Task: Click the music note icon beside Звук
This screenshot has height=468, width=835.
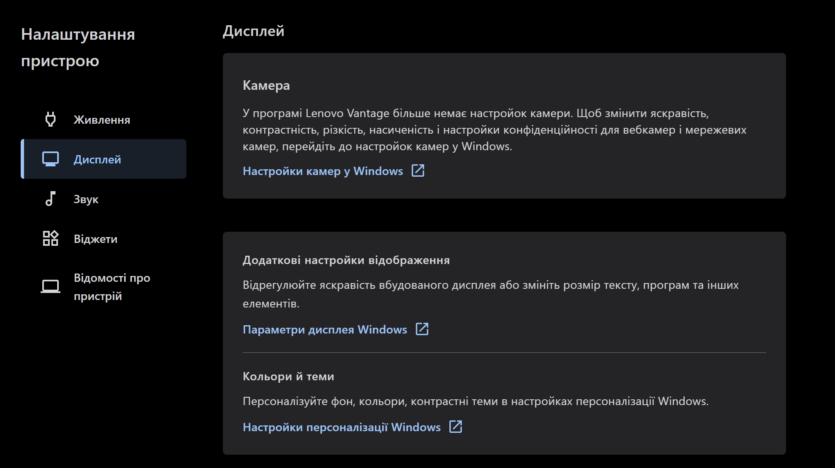Action: 50,199
